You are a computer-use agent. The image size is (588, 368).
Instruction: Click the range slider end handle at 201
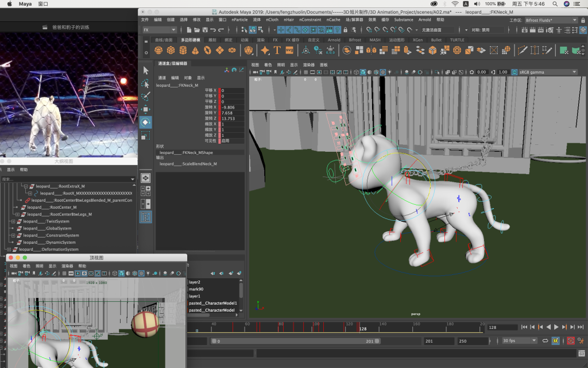pos(377,341)
